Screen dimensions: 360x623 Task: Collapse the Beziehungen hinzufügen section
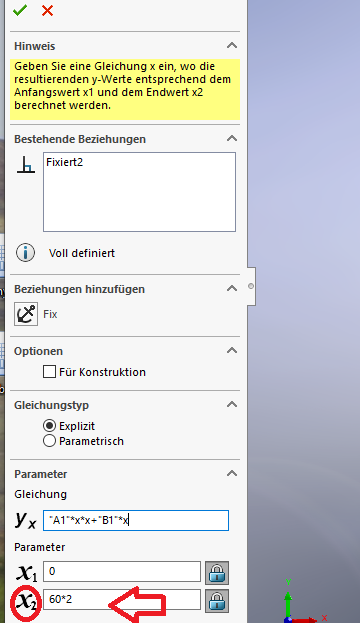232,288
